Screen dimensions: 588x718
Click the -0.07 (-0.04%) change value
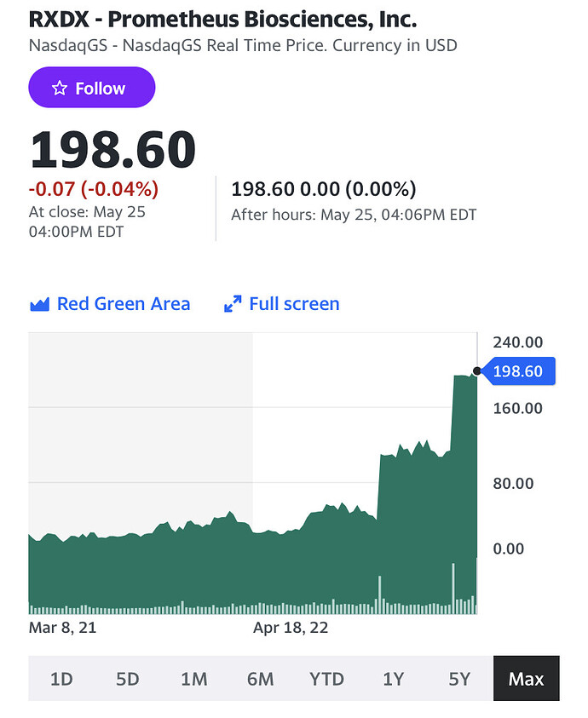[x=94, y=189]
